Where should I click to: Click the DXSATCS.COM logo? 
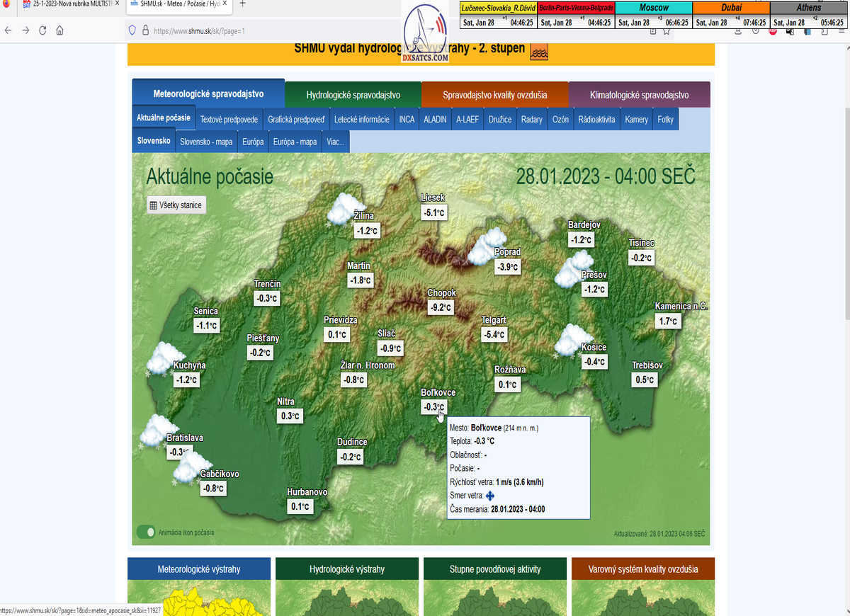[426, 34]
